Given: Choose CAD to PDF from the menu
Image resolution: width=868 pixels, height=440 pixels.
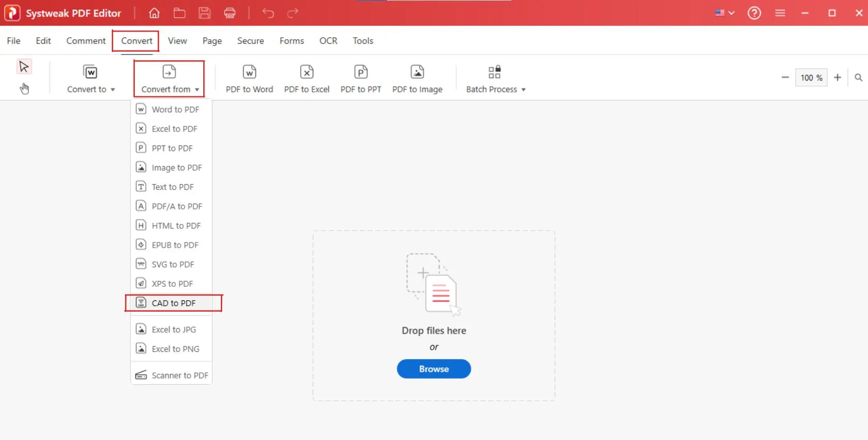Looking at the screenshot, I should [x=173, y=303].
